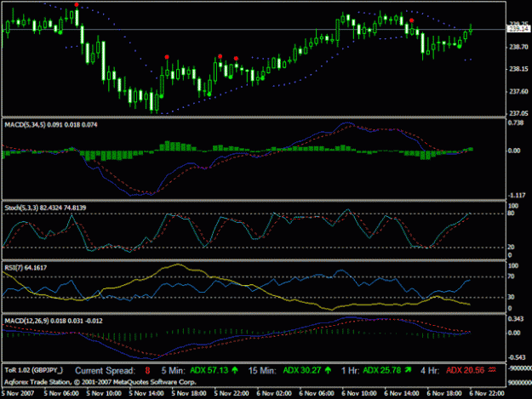Click the 238.15 price axis label

click(x=518, y=69)
